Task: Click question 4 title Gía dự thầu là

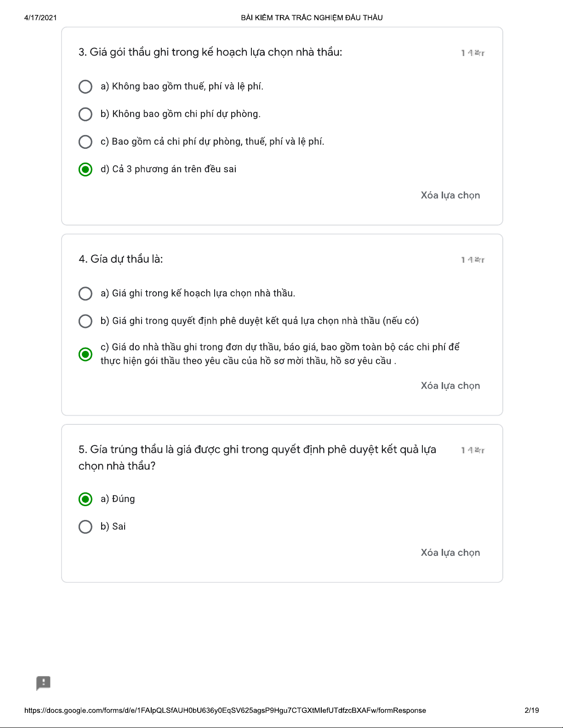Action: 120,259
